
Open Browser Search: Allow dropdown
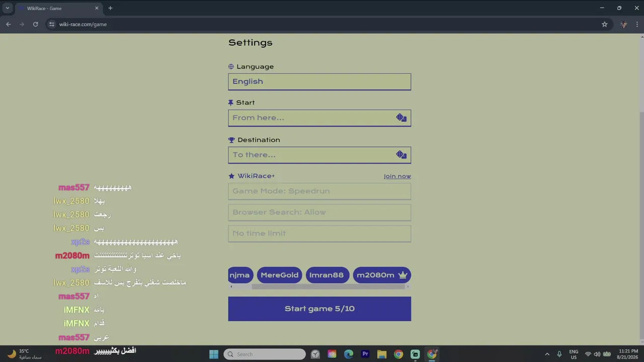(x=319, y=212)
